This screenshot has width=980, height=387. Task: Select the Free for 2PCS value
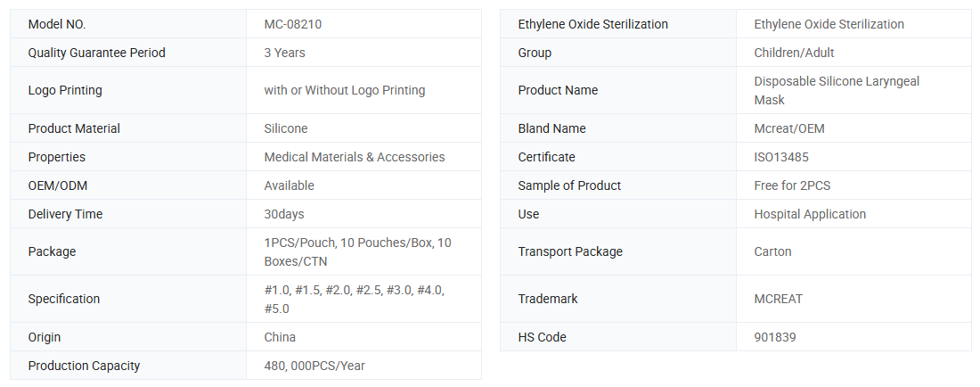pos(791,185)
